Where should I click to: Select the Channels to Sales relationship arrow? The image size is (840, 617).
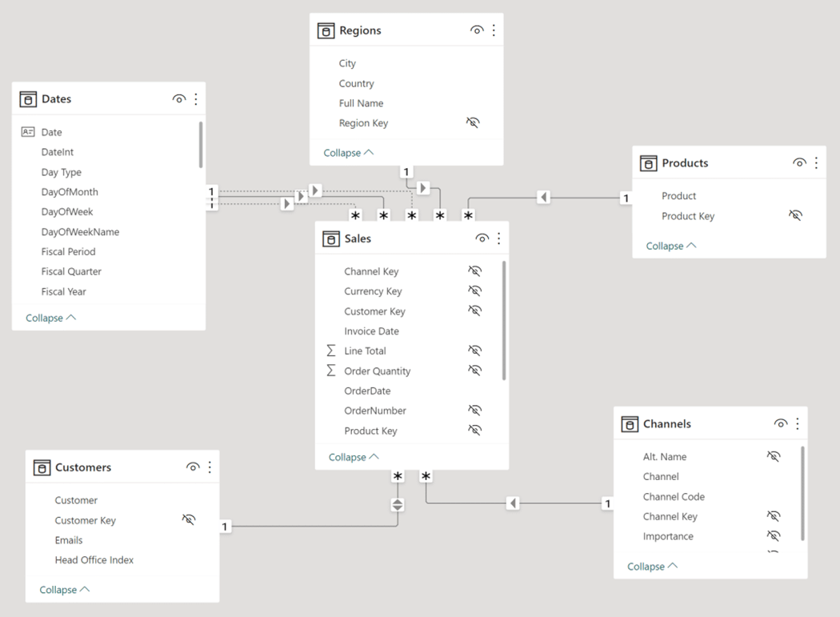point(513,503)
